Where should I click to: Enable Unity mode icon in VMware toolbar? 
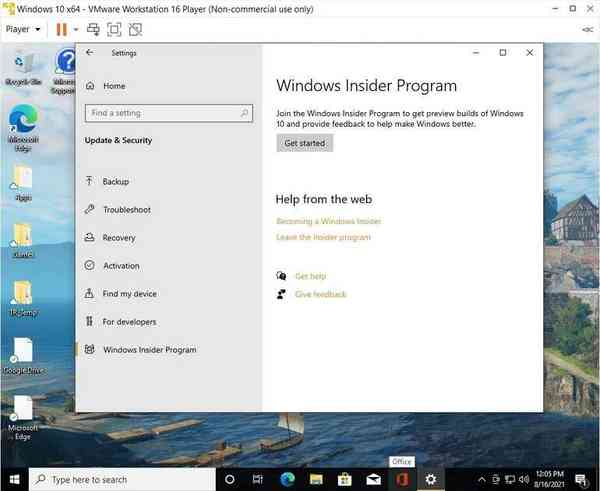[x=136, y=29]
